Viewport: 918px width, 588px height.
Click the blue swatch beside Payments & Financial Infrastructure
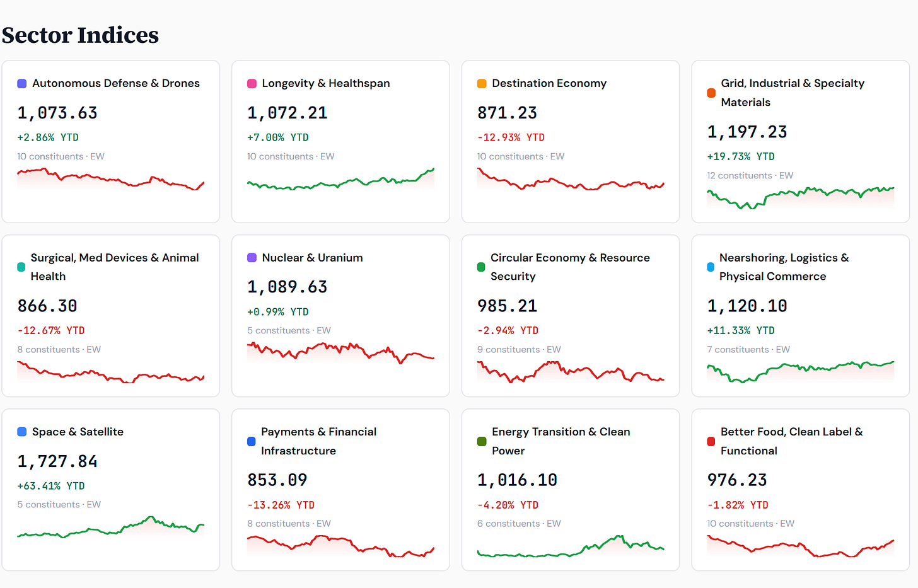(251, 441)
